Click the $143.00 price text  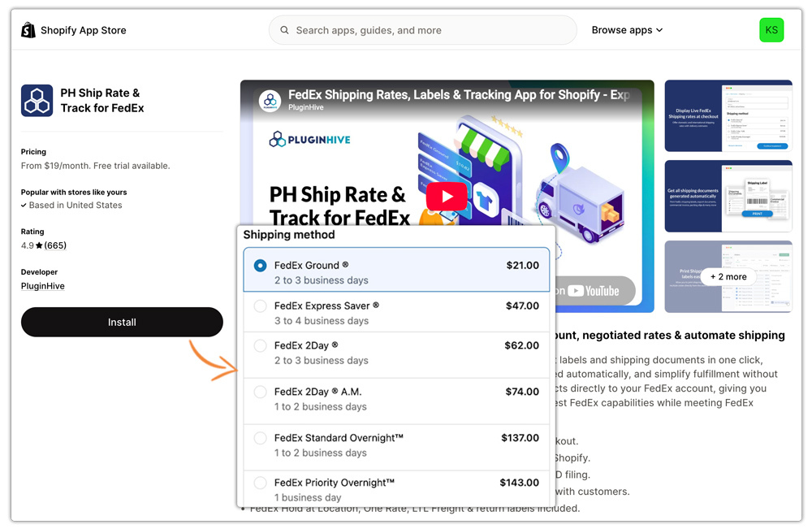pyautogui.click(x=520, y=483)
